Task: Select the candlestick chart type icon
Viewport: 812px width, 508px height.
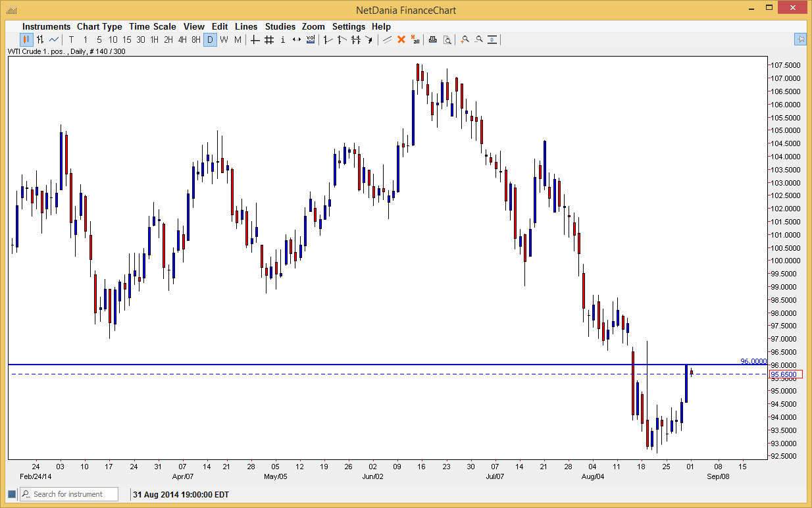Action: coord(25,39)
